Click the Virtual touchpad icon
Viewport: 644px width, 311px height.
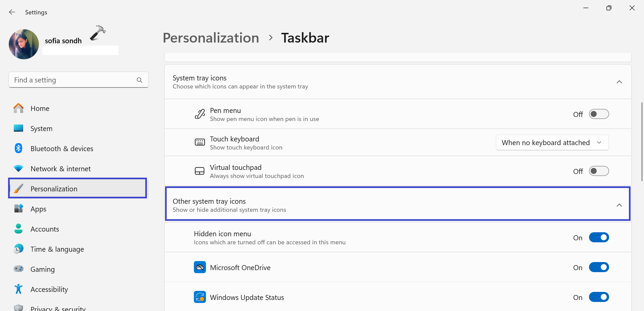[x=200, y=171]
